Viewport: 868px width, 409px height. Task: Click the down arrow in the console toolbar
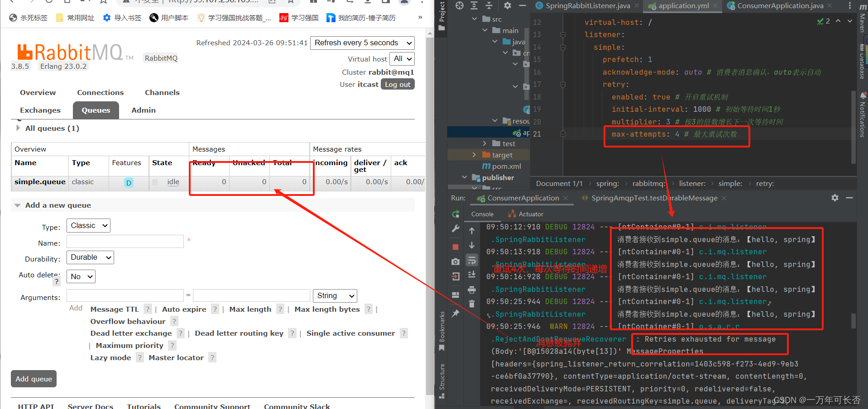472,245
